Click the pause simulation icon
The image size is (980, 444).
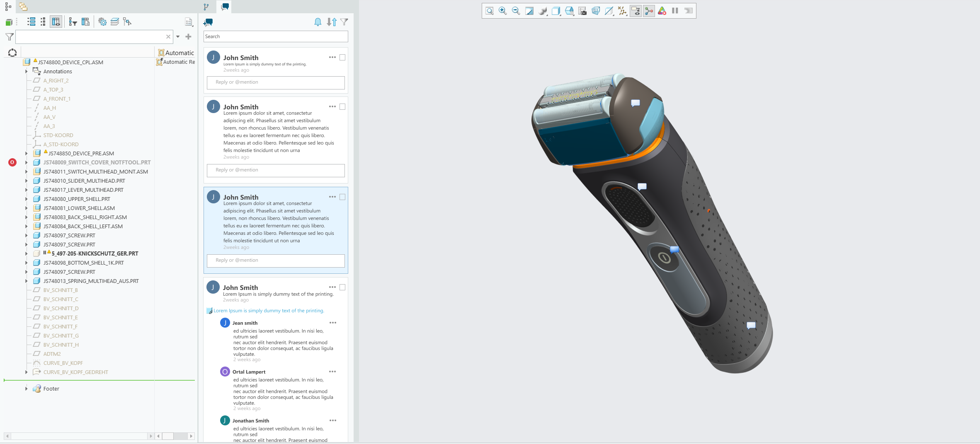click(675, 11)
